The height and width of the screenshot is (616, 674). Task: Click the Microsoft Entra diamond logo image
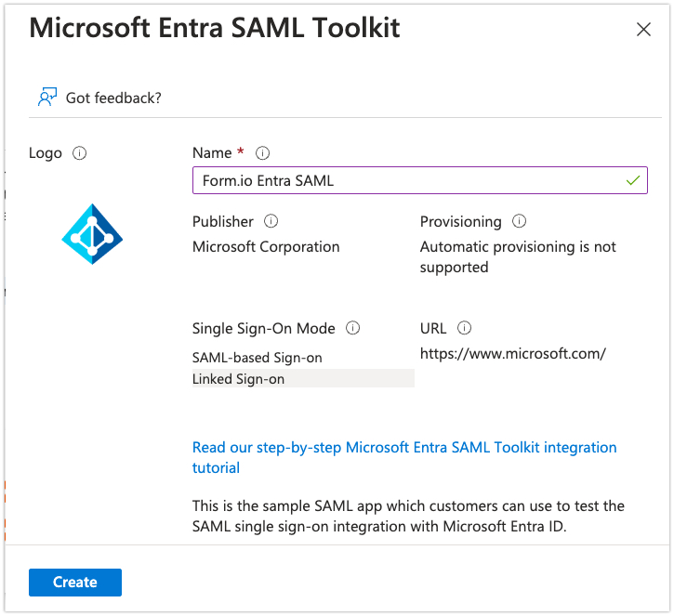[x=92, y=234]
